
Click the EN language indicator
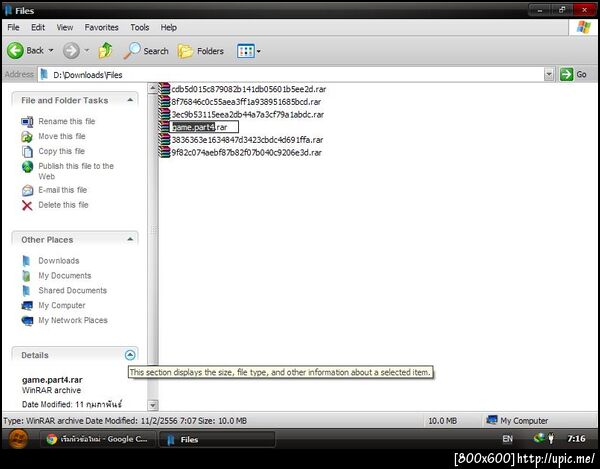(507, 439)
